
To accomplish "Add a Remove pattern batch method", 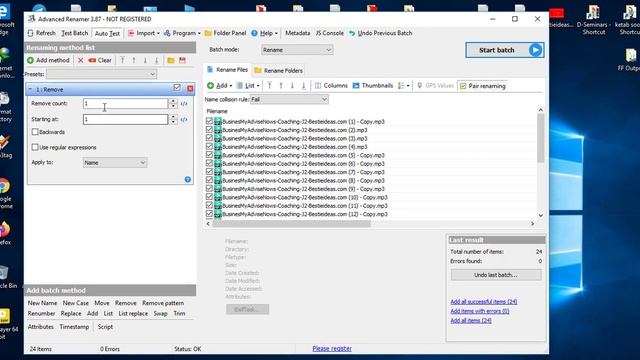I will pos(163,303).
